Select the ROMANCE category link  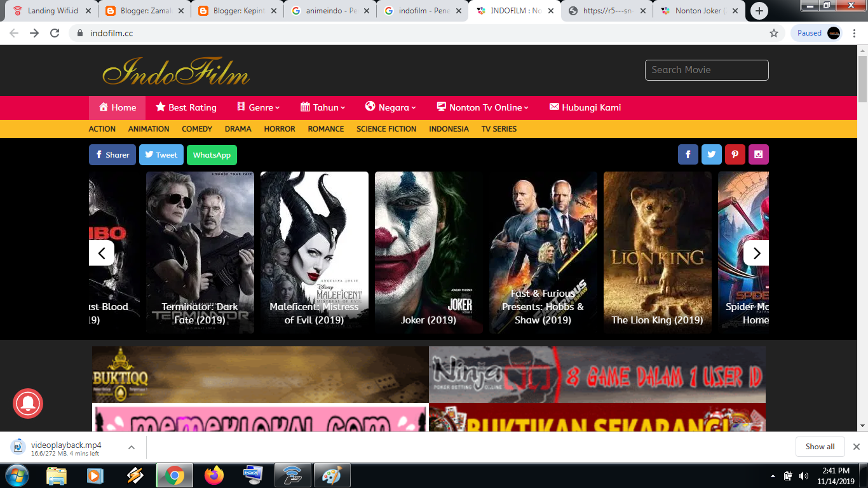coord(326,129)
